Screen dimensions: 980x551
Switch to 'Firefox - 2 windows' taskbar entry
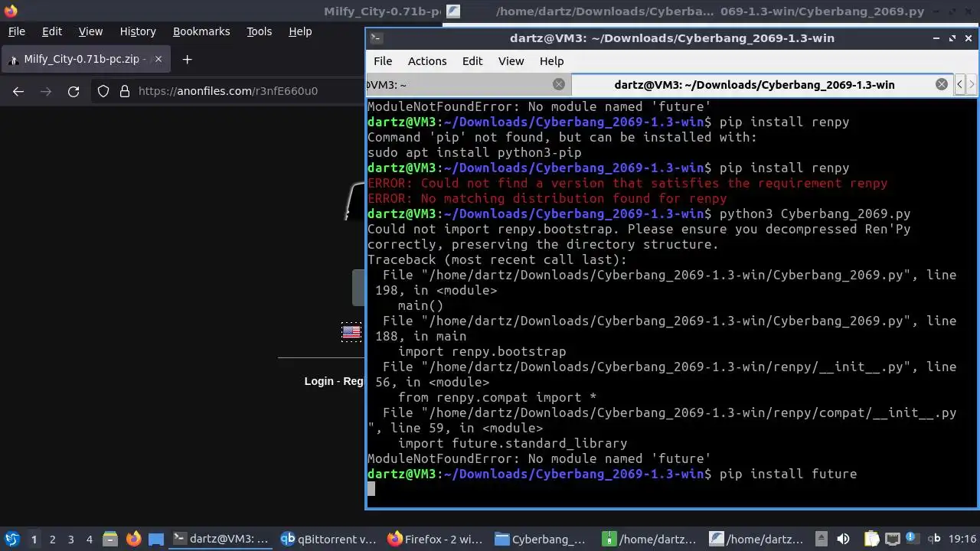(436, 539)
